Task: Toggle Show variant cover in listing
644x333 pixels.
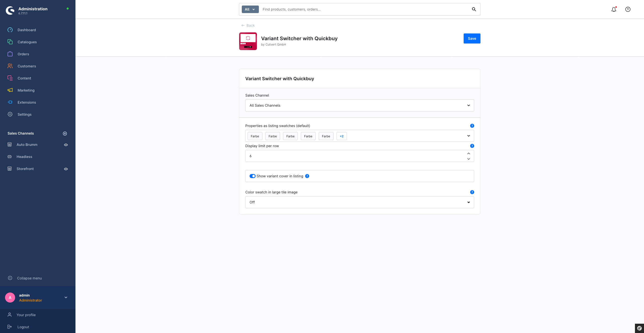Action: point(252,176)
